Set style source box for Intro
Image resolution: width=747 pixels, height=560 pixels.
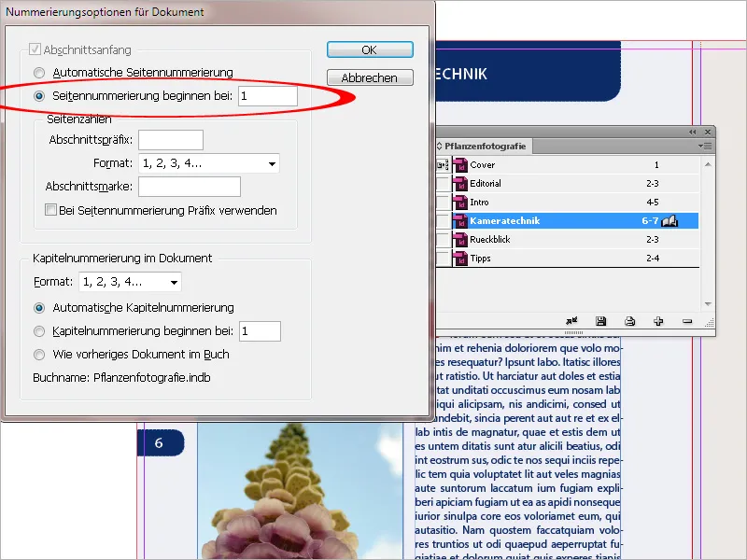click(x=443, y=203)
